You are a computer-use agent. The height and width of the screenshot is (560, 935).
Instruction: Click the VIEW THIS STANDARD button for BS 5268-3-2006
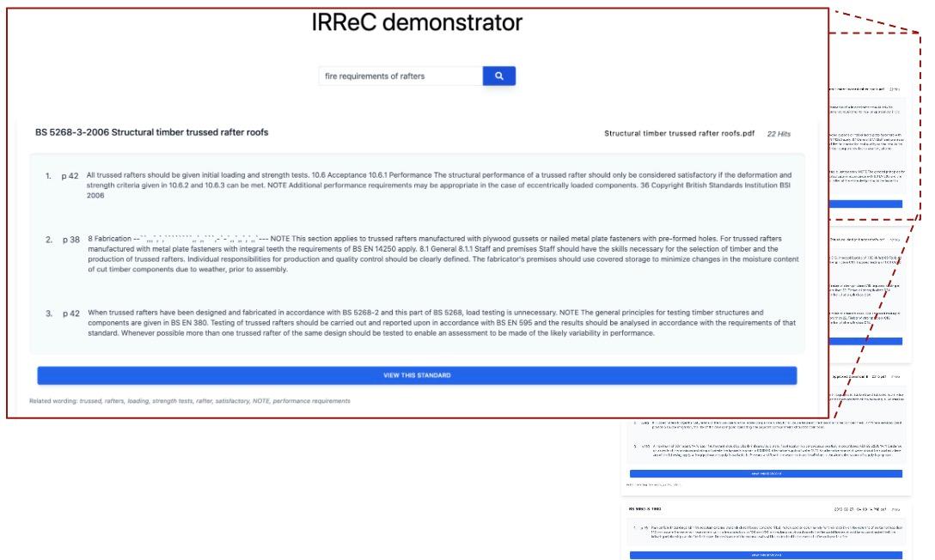417,375
